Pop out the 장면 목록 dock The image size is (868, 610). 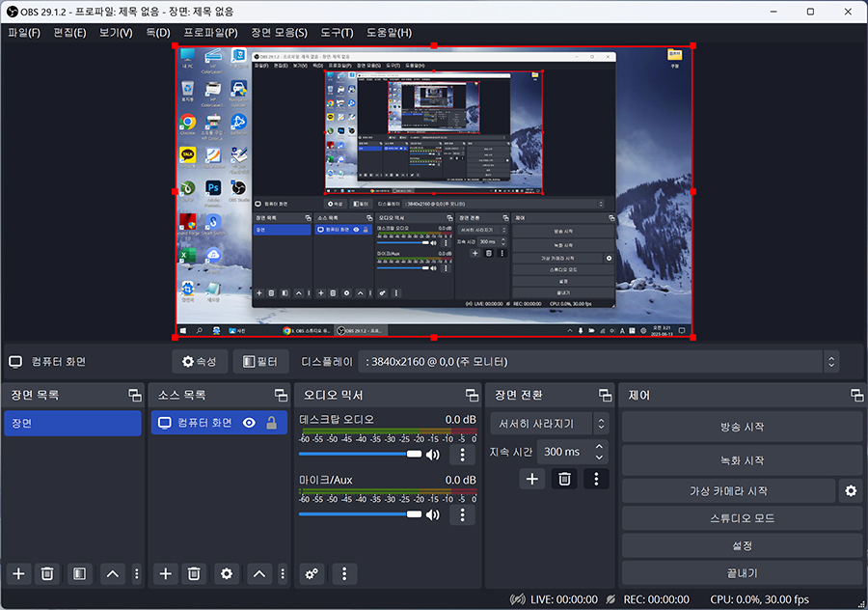pos(135,395)
